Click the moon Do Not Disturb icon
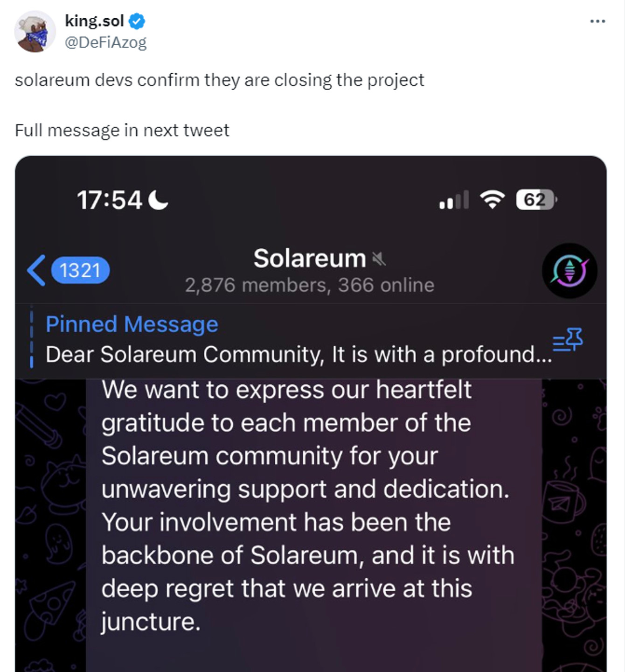625x672 pixels. point(158,200)
